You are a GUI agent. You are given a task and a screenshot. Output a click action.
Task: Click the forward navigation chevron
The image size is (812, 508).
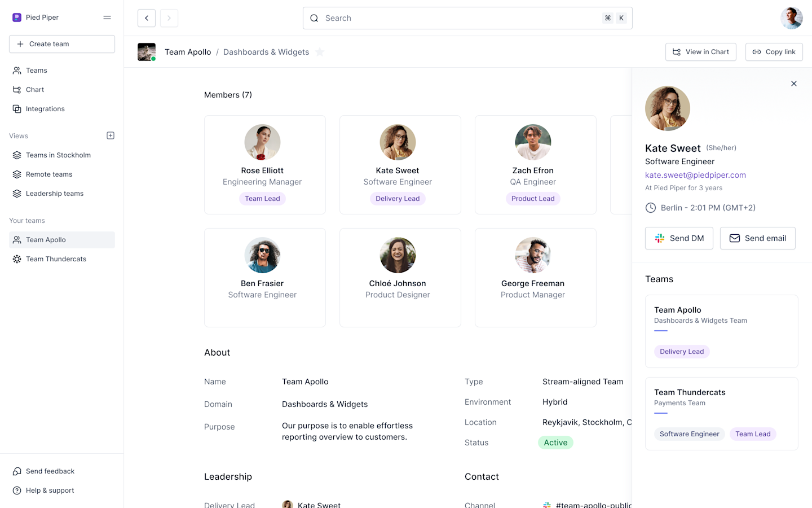[169, 17]
